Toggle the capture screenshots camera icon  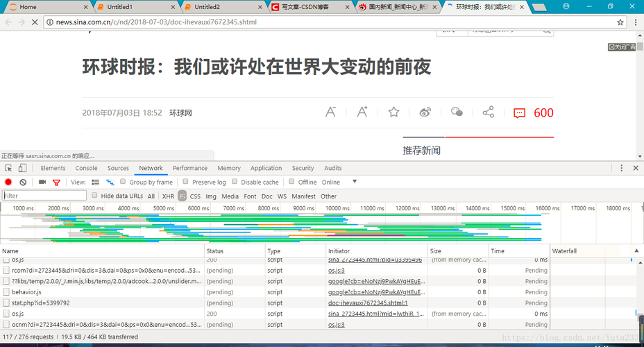pyautogui.click(x=42, y=182)
